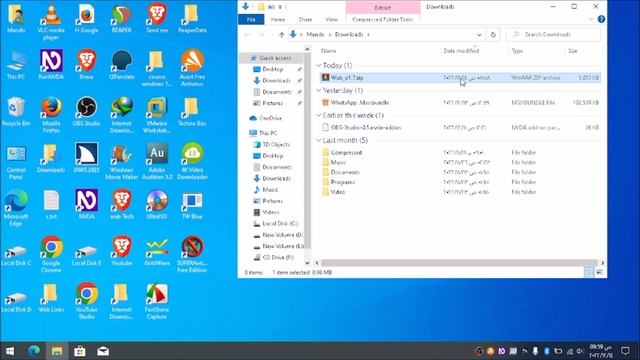Select Google Chrome desktop shortcut
This screenshot has height=360, width=640.
[51, 254]
